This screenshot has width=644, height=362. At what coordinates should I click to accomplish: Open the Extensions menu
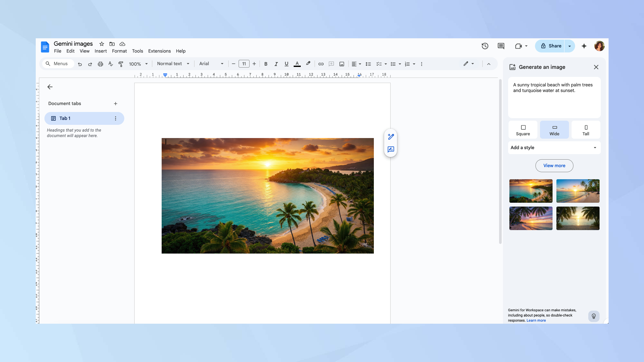tap(159, 51)
